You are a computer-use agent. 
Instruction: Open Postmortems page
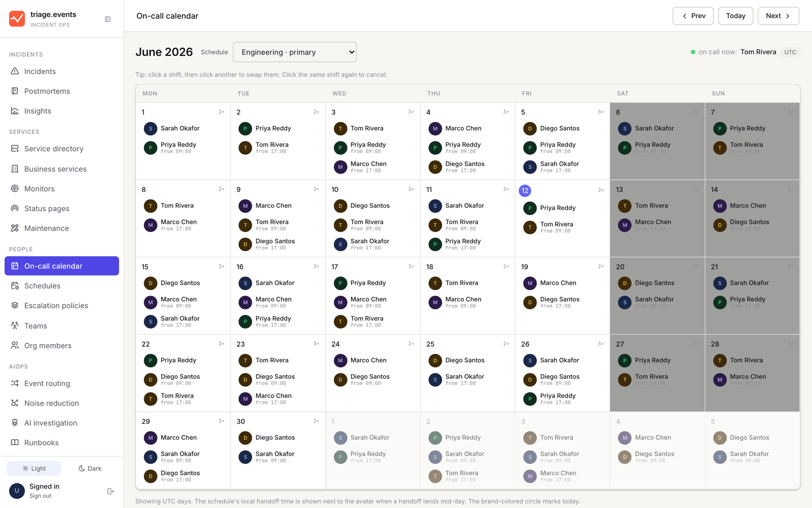click(x=62, y=91)
